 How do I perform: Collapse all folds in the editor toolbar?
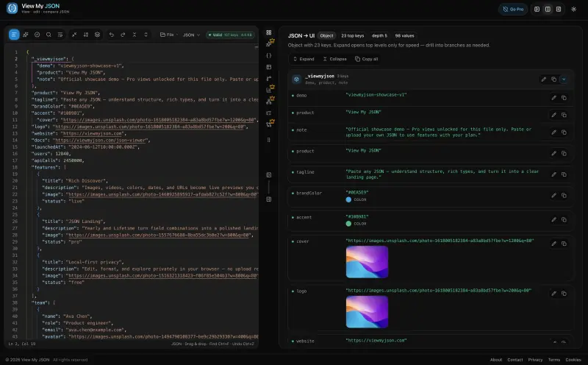[x=135, y=35]
